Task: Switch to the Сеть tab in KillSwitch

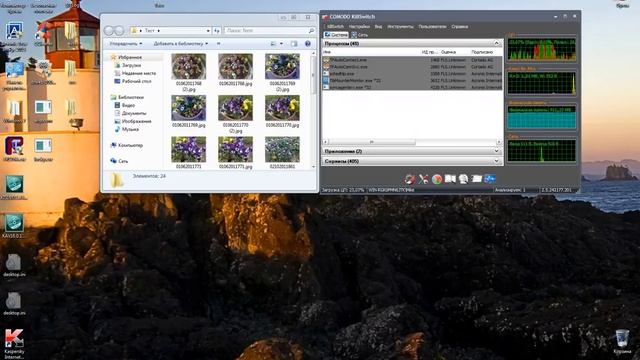Action: (x=360, y=35)
